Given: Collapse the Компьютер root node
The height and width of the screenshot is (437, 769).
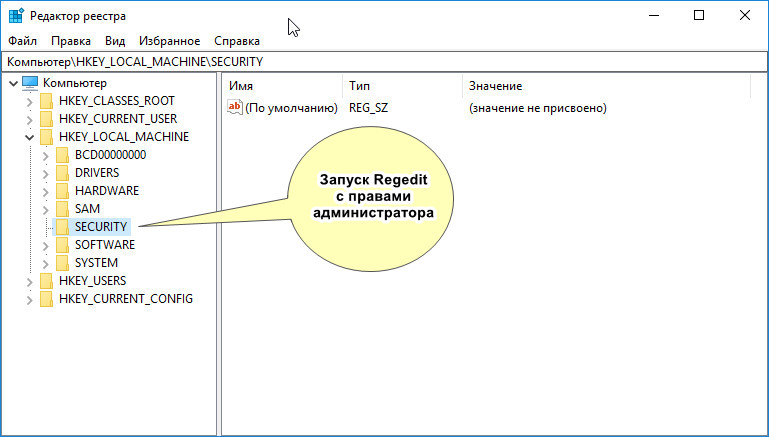Looking at the screenshot, I should point(14,83).
